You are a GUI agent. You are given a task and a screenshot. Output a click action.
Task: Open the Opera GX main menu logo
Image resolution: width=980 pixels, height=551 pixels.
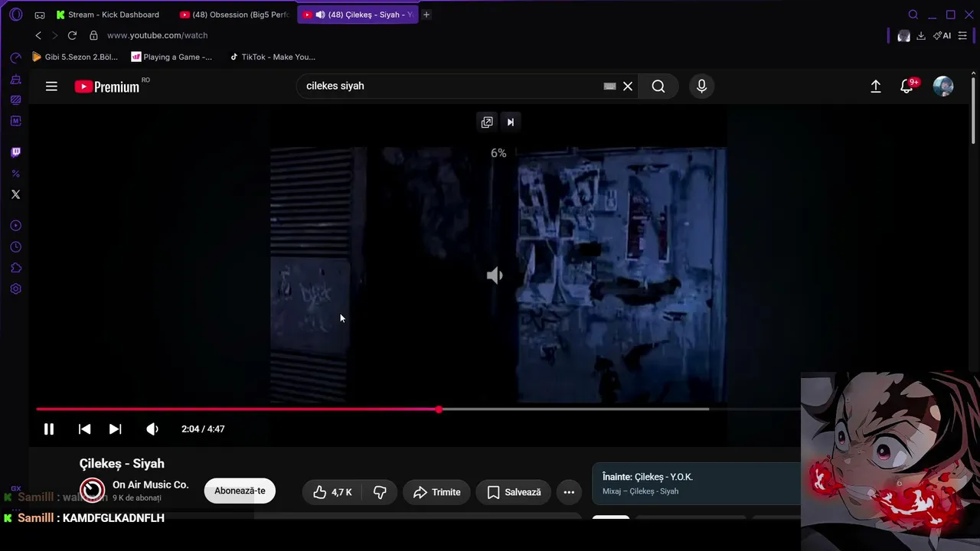[15, 15]
